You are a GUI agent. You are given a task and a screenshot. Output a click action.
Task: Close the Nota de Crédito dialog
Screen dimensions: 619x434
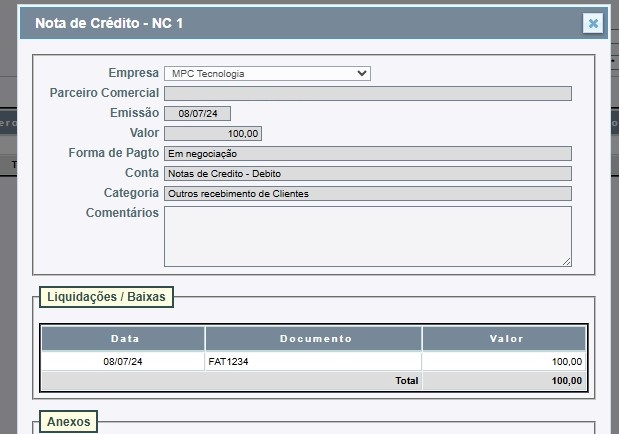[x=593, y=23]
